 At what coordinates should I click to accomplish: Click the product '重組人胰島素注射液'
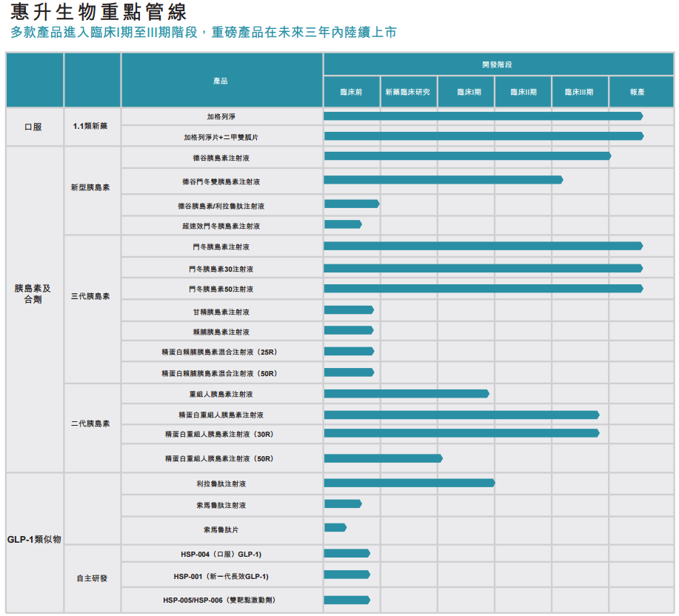coord(221,394)
